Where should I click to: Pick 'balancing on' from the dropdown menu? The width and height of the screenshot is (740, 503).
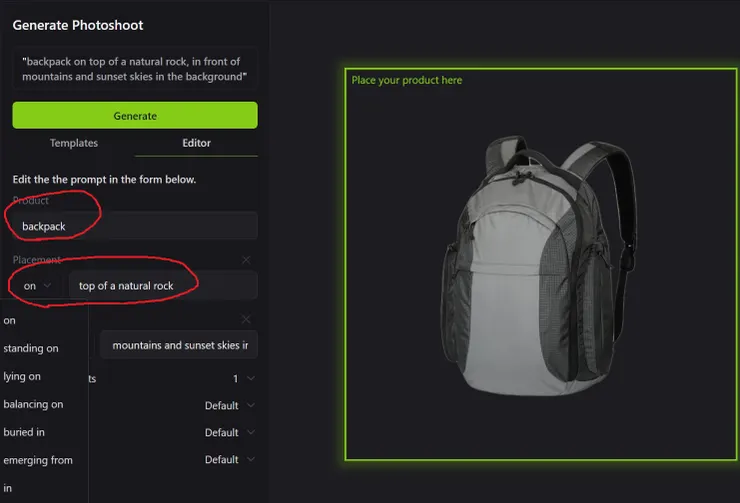pos(33,404)
